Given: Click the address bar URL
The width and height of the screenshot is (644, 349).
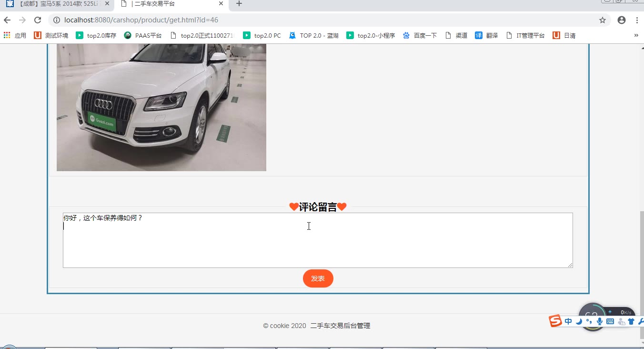Looking at the screenshot, I should pos(141,20).
